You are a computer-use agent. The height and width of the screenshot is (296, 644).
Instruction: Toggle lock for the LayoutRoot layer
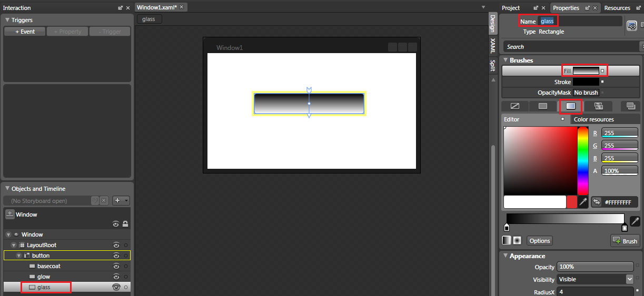(125, 245)
